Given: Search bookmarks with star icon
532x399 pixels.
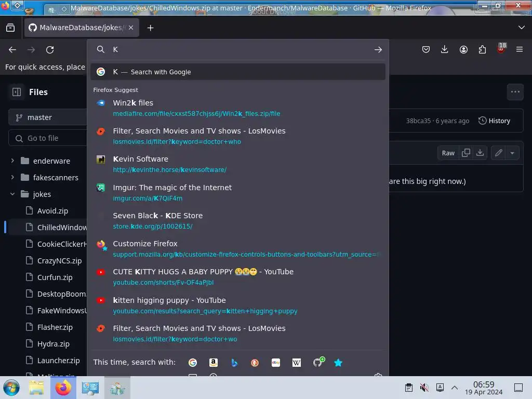Looking at the screenshot, I should tap(338, 362).
